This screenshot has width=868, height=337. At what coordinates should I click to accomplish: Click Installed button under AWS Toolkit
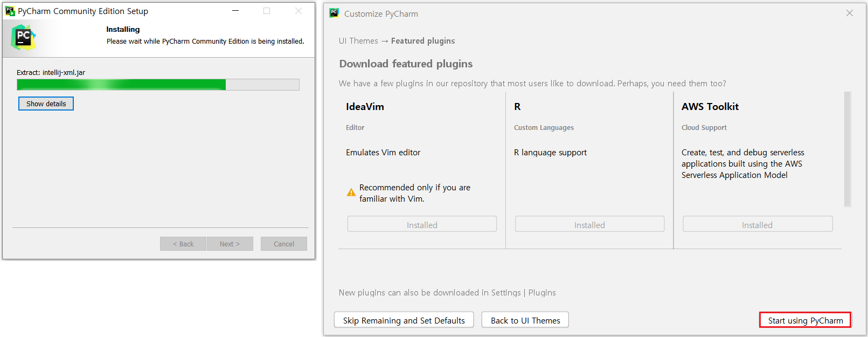click(x=758, y=224)
